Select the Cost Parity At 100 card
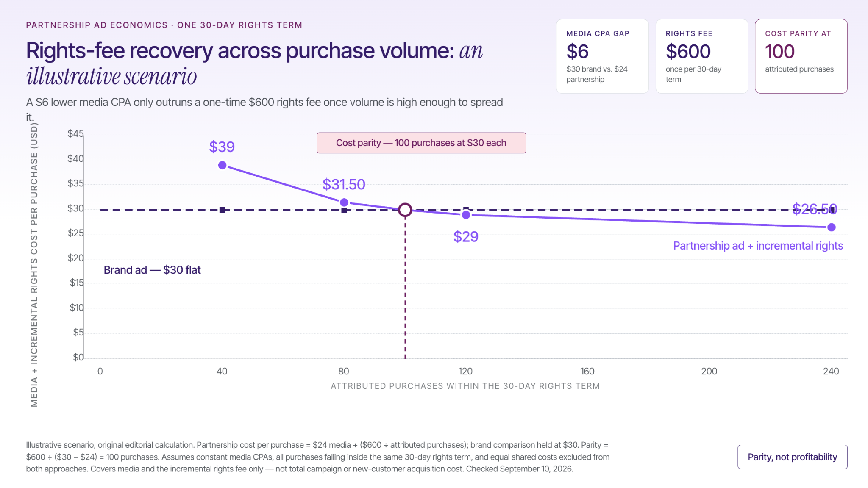The image size is (868, 488). point(801,56)
